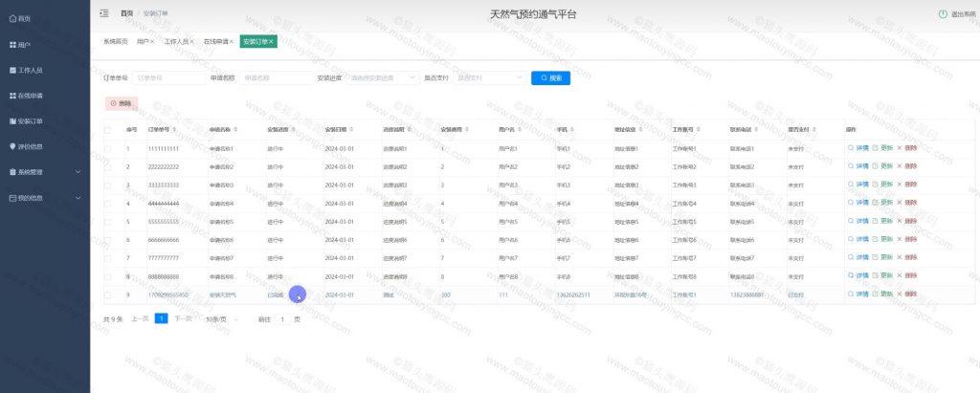This screenshot has height=393, width=980.
Task: Select the checkbox for row 9
Action: coord(108,295)
